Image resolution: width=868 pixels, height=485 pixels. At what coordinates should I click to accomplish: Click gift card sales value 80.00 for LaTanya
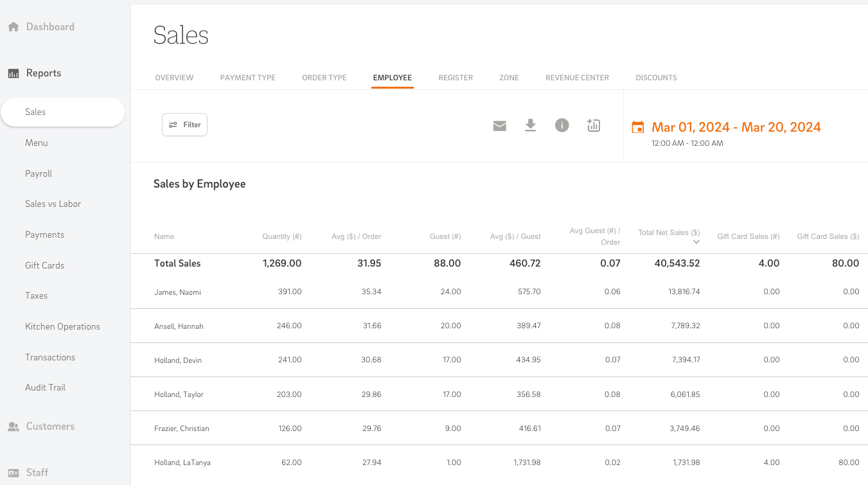coord(849,463)
